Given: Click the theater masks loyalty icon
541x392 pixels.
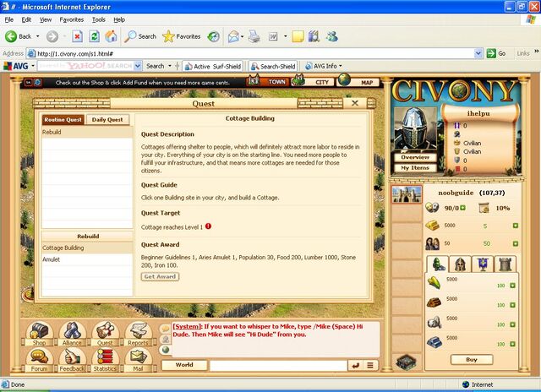Looking at the screenshot, I should tap(432, 207).
